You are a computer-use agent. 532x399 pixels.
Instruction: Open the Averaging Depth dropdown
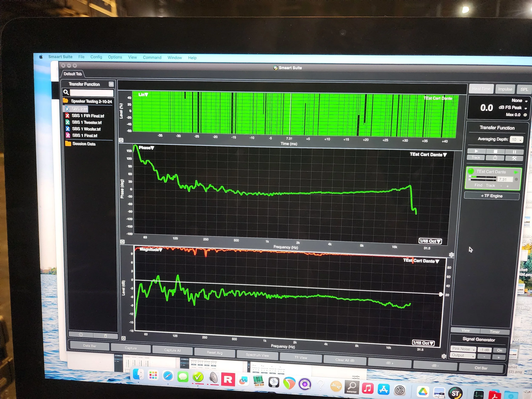pos(516,140)
